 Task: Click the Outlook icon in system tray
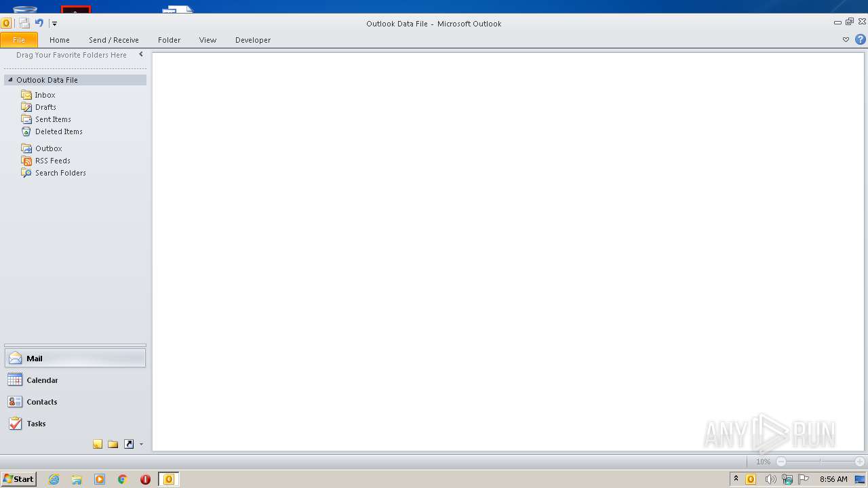(x=751, y=479)
